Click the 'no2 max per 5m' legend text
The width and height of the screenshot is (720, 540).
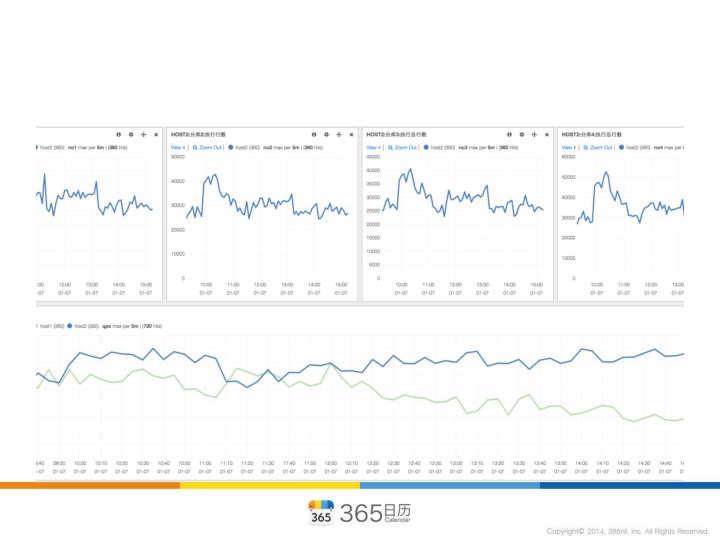(281, 147)
